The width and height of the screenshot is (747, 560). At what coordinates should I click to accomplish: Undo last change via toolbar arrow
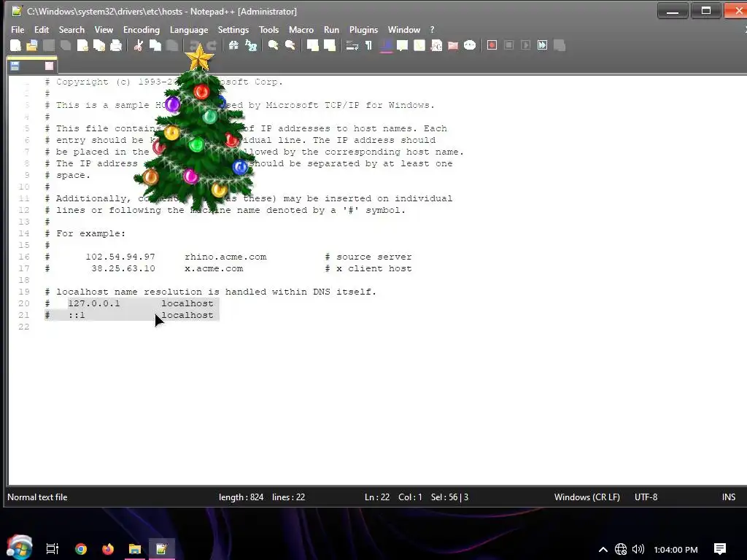194,45
